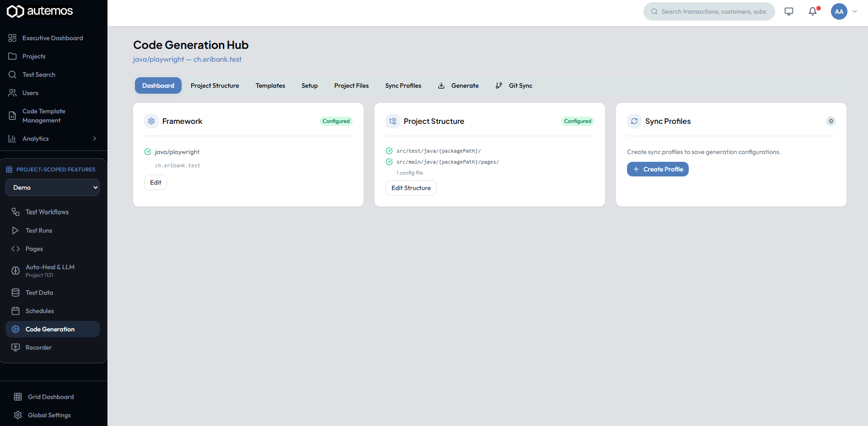This screenshot has height=426, width=868.
Task: Go to Grid Dashboard link
Action: coord(51,397)
